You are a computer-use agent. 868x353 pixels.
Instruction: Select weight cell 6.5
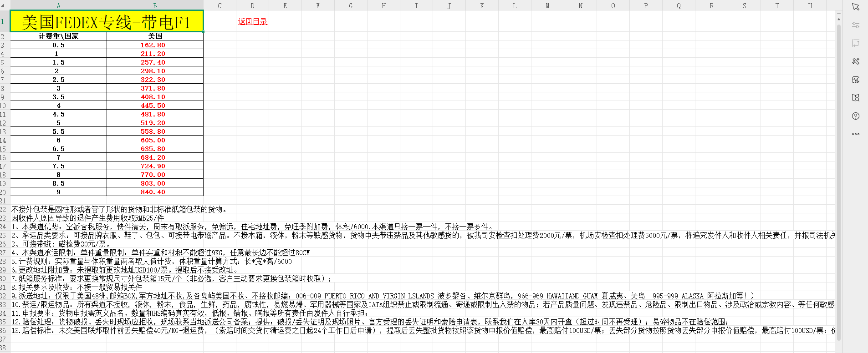(58, 149)
